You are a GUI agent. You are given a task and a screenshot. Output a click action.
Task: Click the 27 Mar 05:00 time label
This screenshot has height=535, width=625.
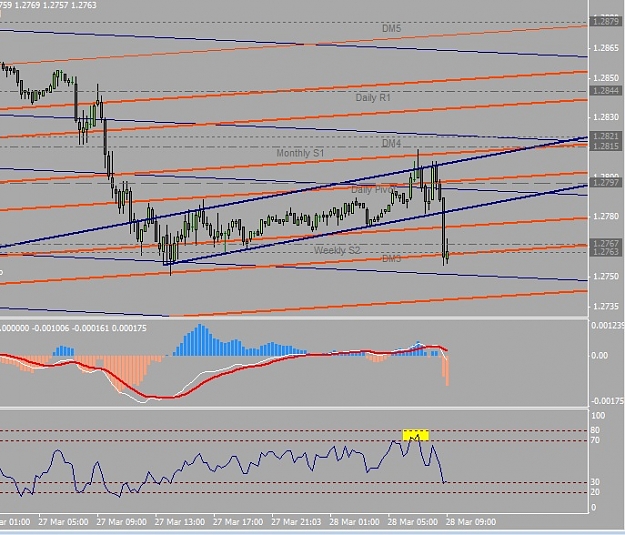pyautogui.click(x=64, y=522)
